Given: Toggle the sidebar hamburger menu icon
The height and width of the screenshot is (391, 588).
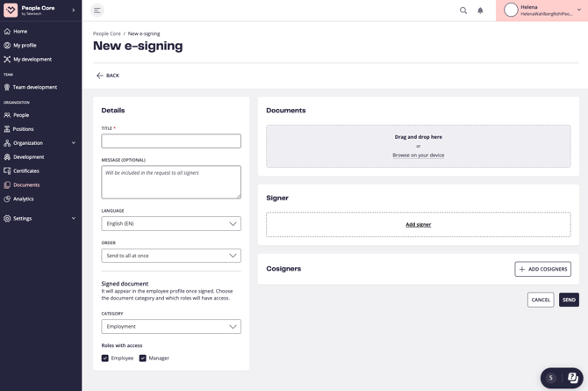Looking at the screenshot, I should point(97,11).
